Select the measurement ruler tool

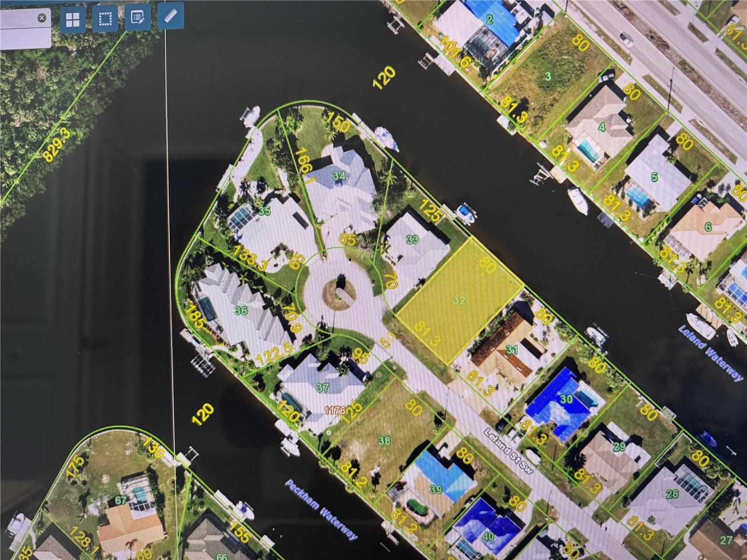coord(171,18)
